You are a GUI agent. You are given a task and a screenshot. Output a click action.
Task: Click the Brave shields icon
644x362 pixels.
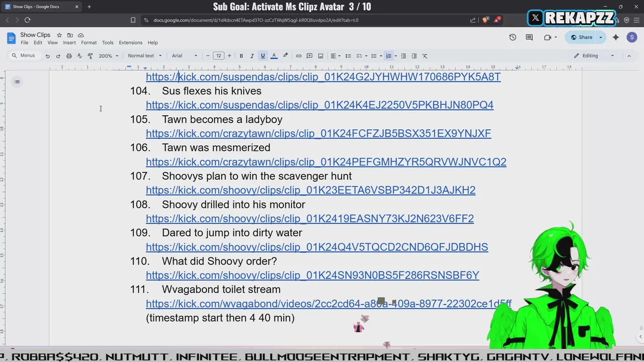[485, 20]
